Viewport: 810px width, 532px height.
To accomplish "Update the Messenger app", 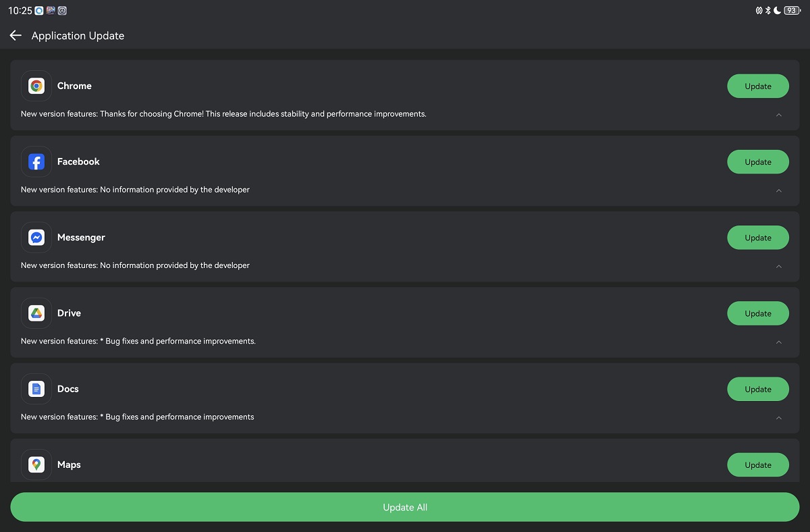I will coord(758,237).
